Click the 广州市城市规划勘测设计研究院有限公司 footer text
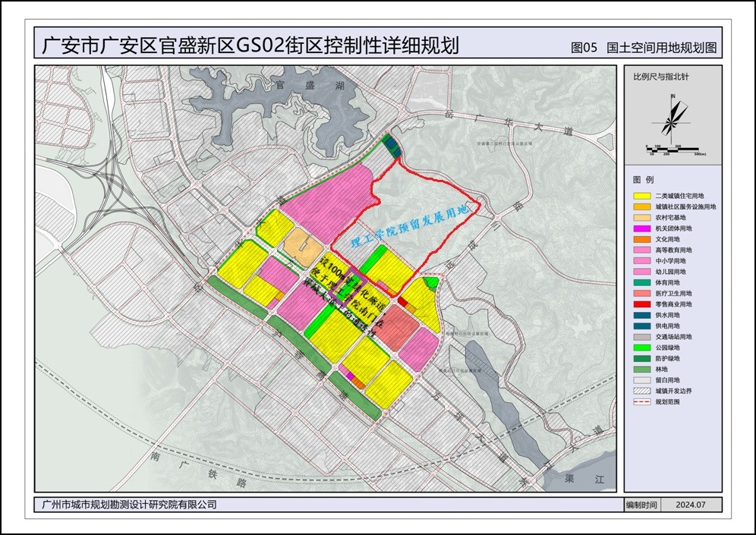Viewport: 756px width, 535px height. [129, 505]
